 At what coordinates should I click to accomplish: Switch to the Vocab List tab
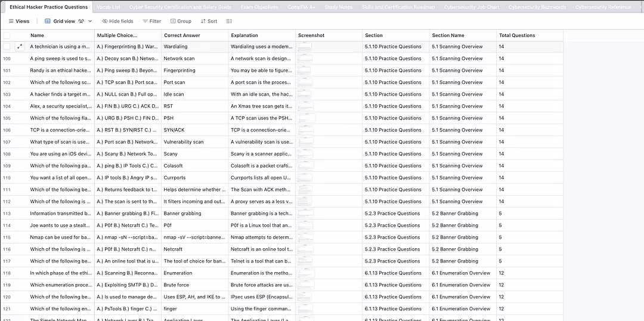coord(108,7)
